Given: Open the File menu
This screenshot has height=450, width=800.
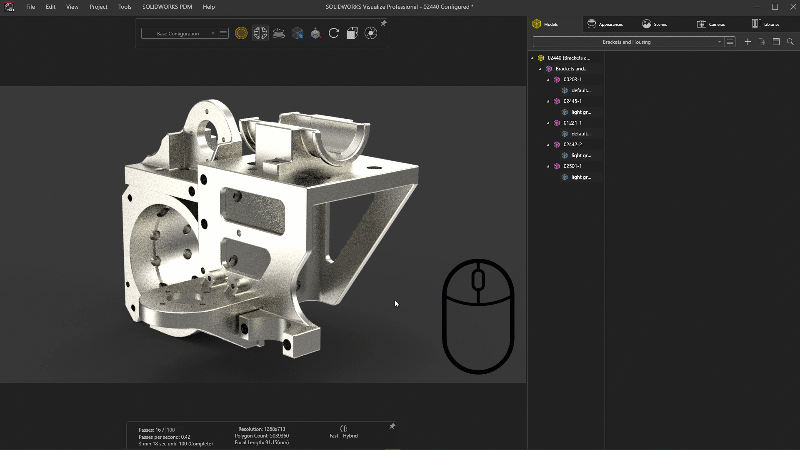Looking at the screenshot, I should tap(31, 6).
